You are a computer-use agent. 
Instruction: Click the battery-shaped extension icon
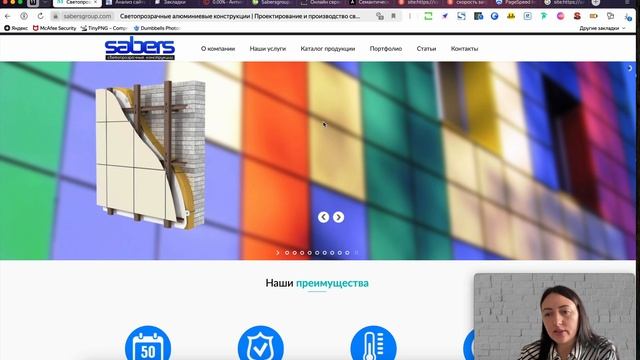click(593, 16)
